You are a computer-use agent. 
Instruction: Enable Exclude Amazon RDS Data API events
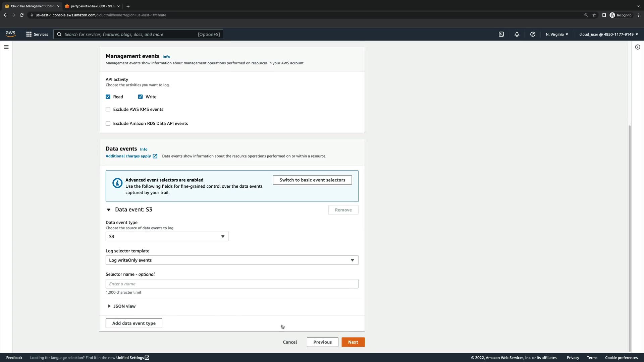pos(108,123)
